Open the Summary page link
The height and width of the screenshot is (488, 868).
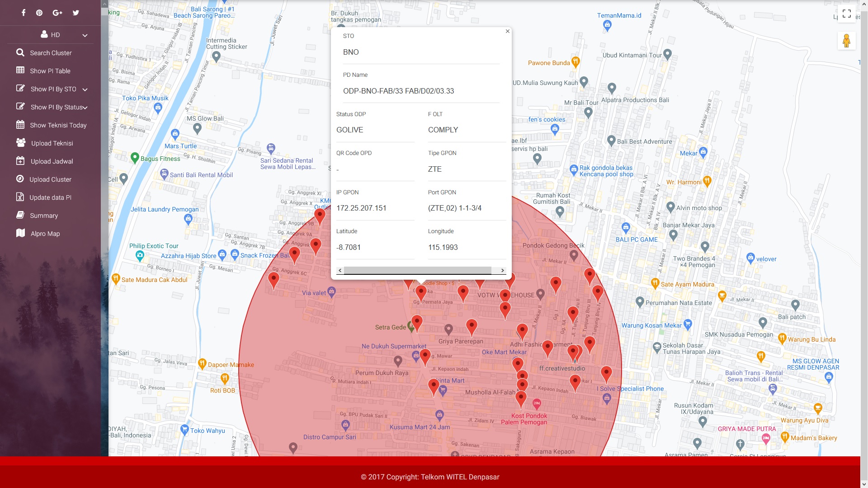tap(43, 216)
